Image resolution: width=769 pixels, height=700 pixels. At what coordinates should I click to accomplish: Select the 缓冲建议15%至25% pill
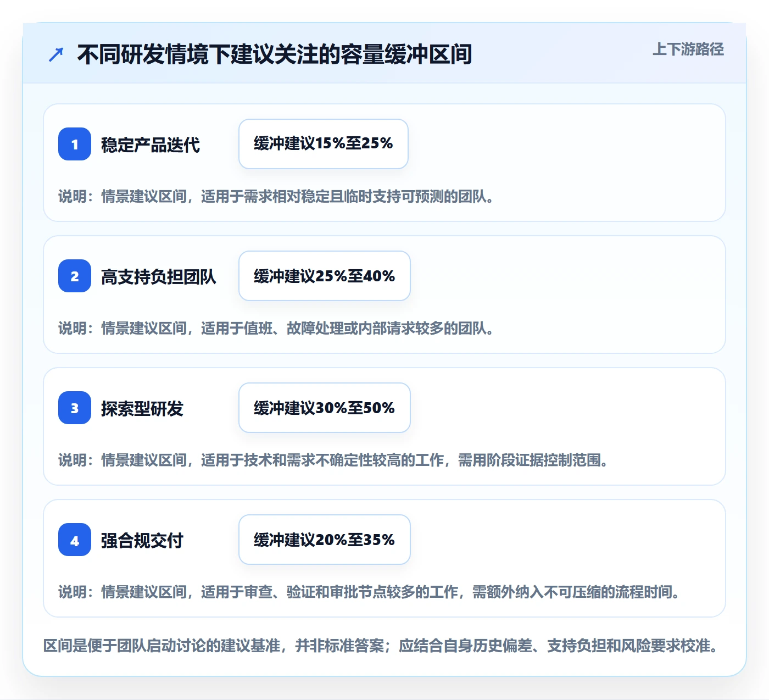(324, 144)
